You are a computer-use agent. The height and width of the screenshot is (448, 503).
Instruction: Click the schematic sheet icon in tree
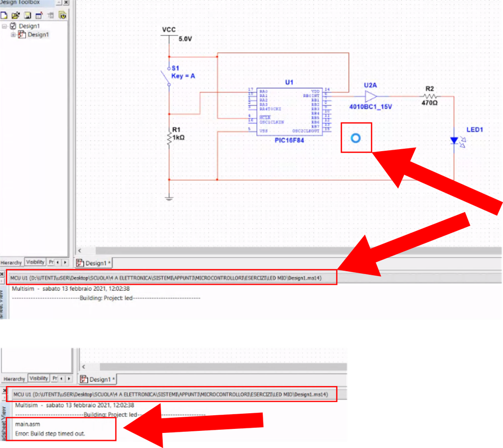coord(22,34)
